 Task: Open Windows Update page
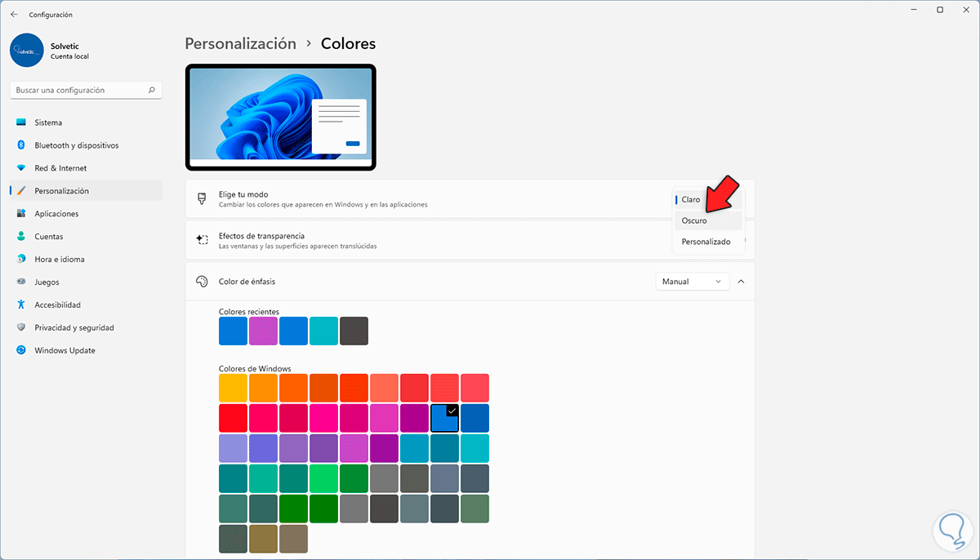click(86, 351)
